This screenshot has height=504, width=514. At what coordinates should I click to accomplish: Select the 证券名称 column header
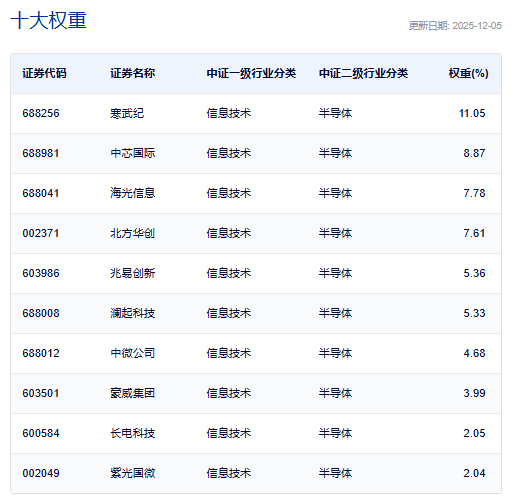(133, 73)
